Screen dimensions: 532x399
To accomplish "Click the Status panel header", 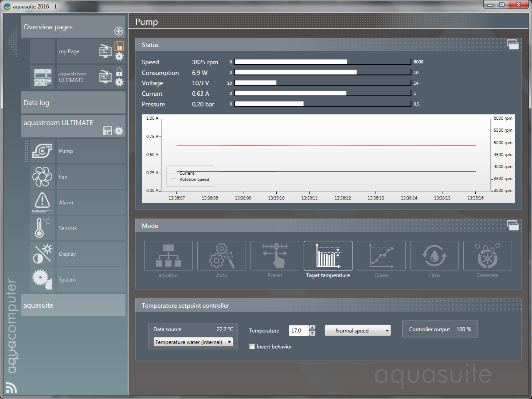I will coord(328,45).
